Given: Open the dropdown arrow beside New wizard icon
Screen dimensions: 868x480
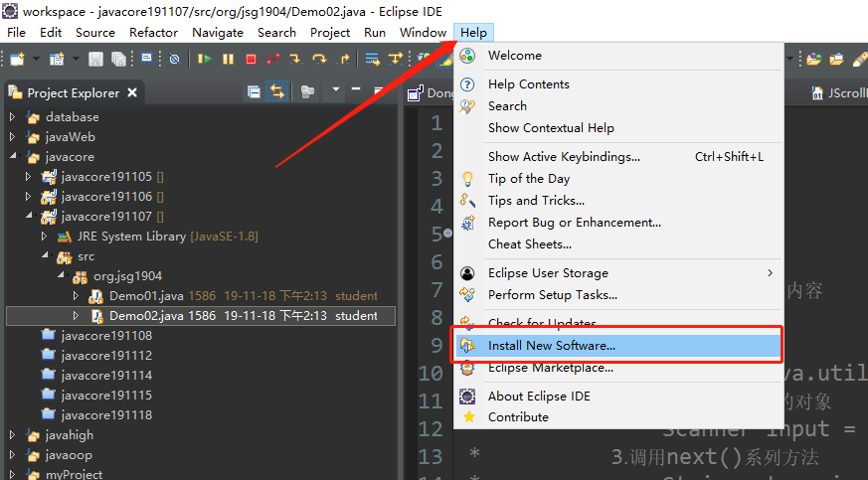Looking at the screenshot, I should [x=36, y=58].
